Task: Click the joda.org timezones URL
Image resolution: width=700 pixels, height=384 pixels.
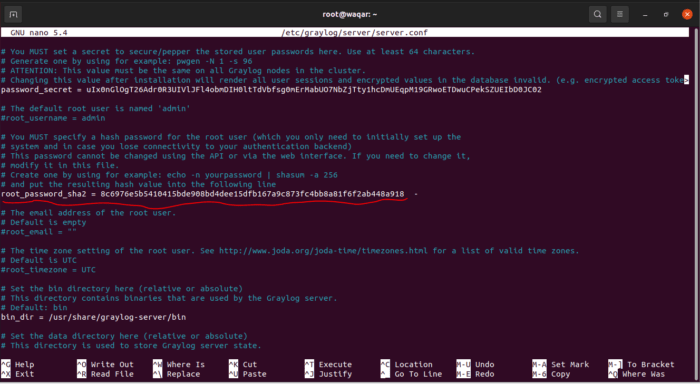Action: click(x=323, y=251)
